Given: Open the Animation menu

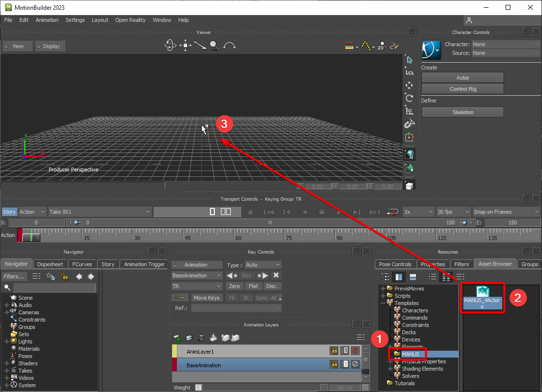Looking at the screenshot, I should click(x=47, y=20).
